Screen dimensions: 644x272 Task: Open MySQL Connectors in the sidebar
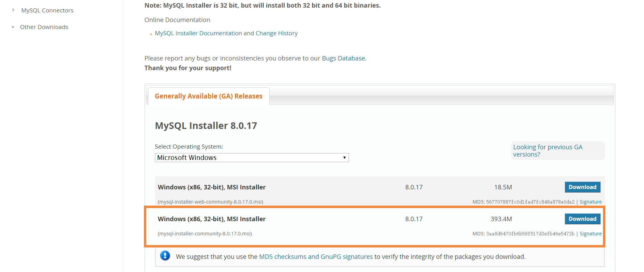pyautogui.click(x=47, y=10)
